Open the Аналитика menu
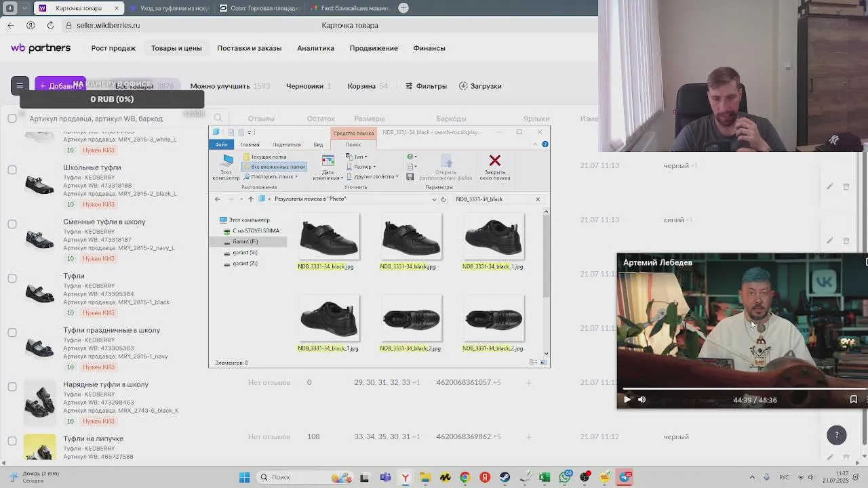Image resolution: width=868 pixels, height=488 pixels. coord(315,48)
